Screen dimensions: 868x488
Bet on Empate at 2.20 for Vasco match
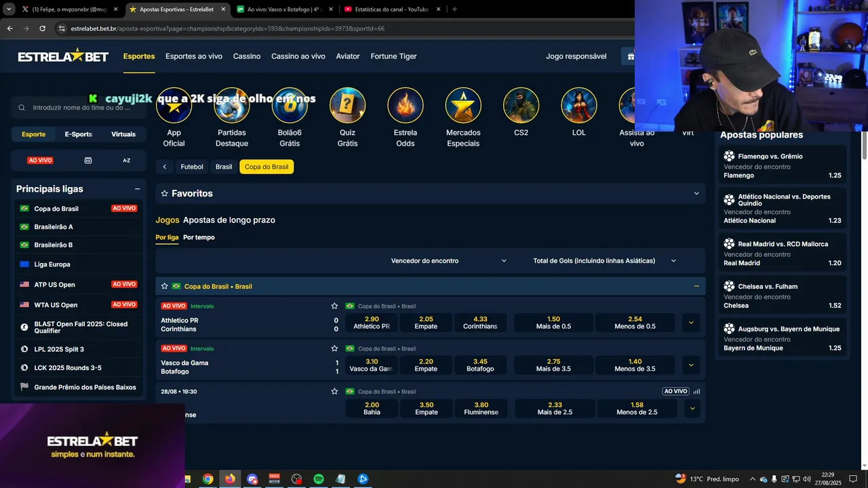426,365
